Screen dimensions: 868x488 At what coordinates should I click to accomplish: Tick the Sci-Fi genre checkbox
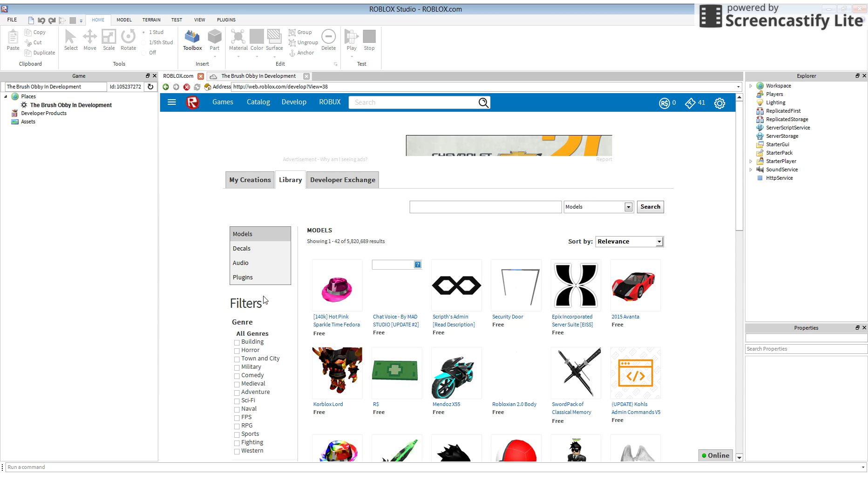coord(237,401)
